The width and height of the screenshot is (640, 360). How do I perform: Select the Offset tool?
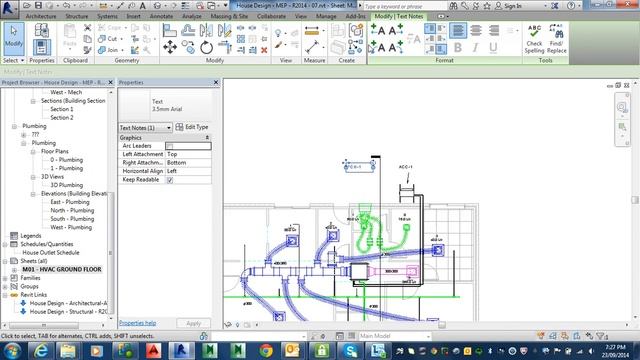pyautogui.click(x=188, y=30)
